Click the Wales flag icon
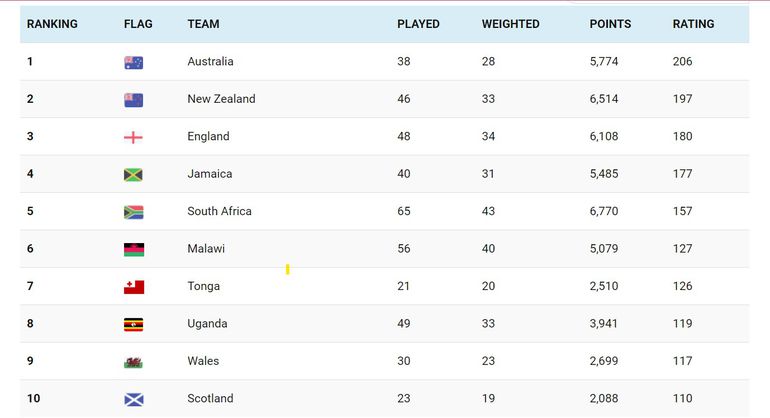The width and height of the screenshot is (770, 418). coord(133,361)
